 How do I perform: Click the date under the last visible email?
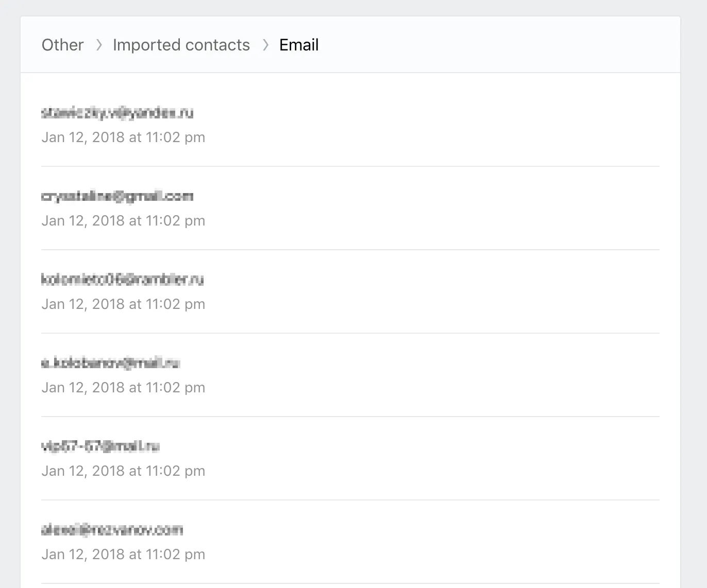pyautogui.click(x=123, y=555)
